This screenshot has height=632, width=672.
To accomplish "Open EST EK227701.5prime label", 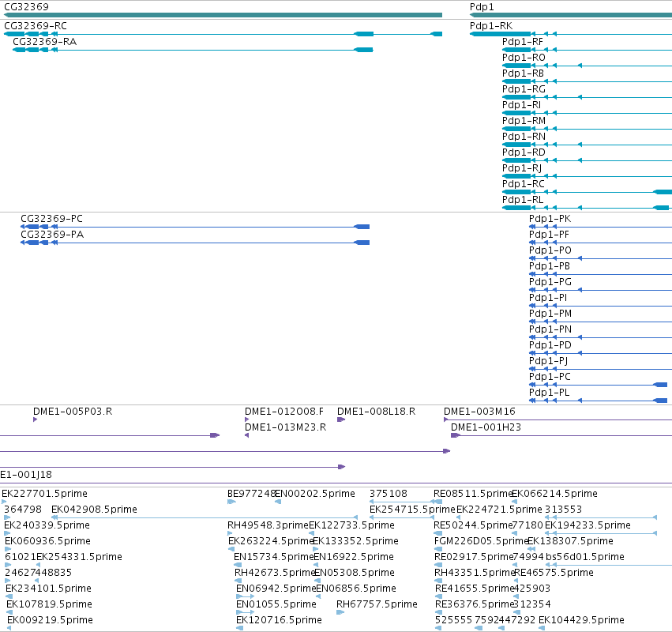I will click(x=44, y=494).
